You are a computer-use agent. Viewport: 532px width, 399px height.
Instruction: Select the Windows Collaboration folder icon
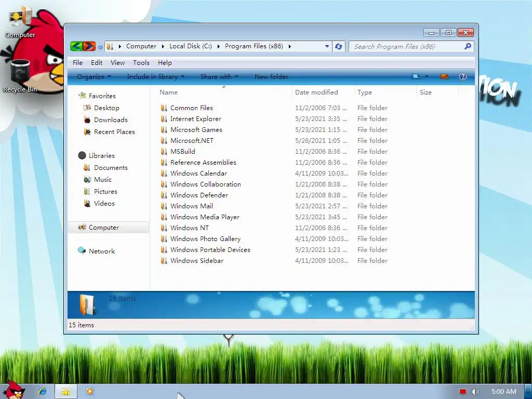(164, 184)
